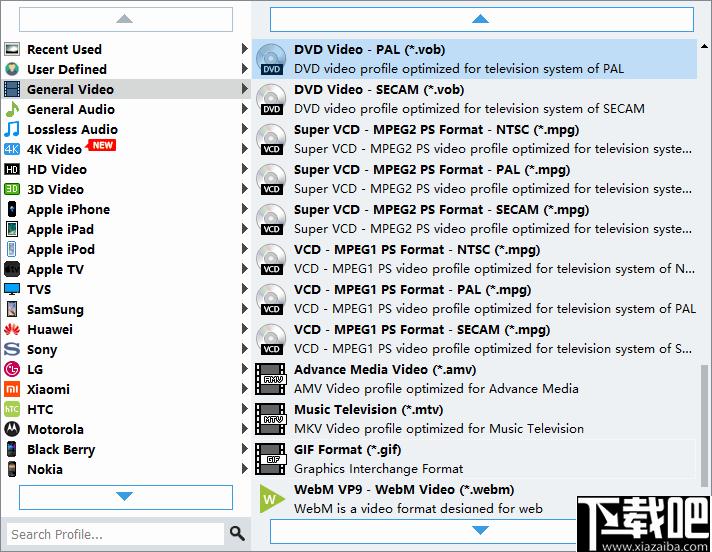
Task: Select VCD - MPEG1 PS Format - SECAM
Action: (475, 339)
